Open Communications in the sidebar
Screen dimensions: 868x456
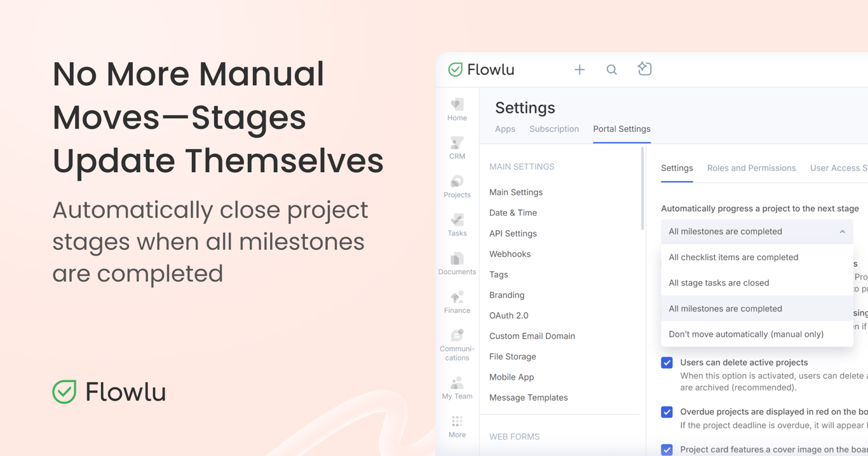pyautogui.click(x=457, y=345)
